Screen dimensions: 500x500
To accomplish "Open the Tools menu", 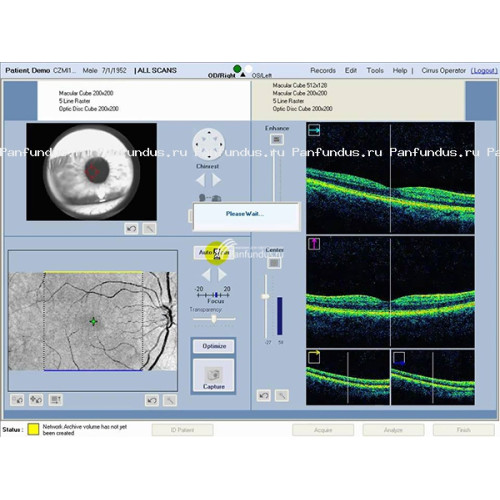I will pos(375,70).
